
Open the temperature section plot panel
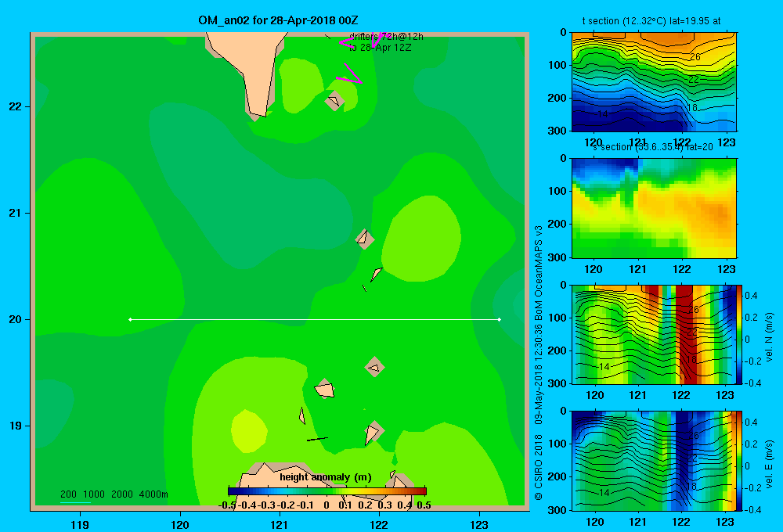(654, 82)
